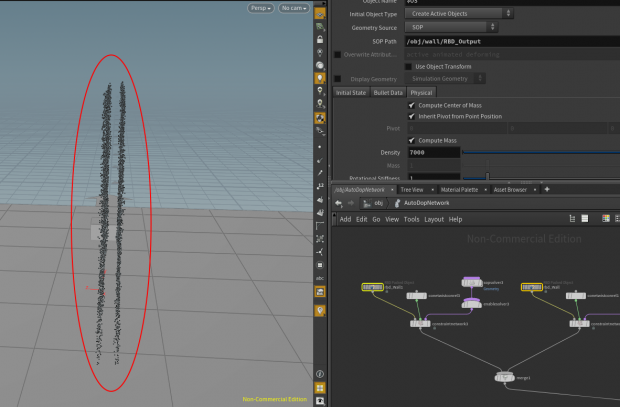Click the SOP Path input field
The height and width of the screenshot is (407, 620).
(512, 41)
